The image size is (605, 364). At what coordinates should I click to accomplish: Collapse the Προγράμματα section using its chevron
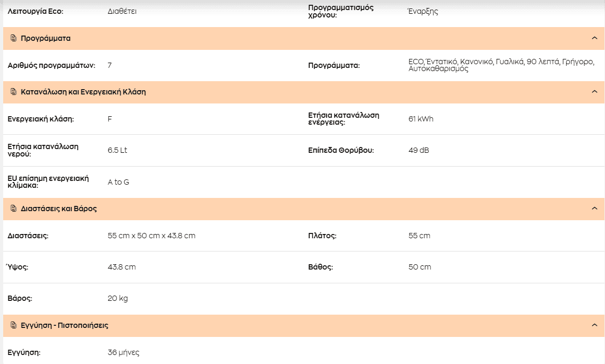[x=594, y=38]
